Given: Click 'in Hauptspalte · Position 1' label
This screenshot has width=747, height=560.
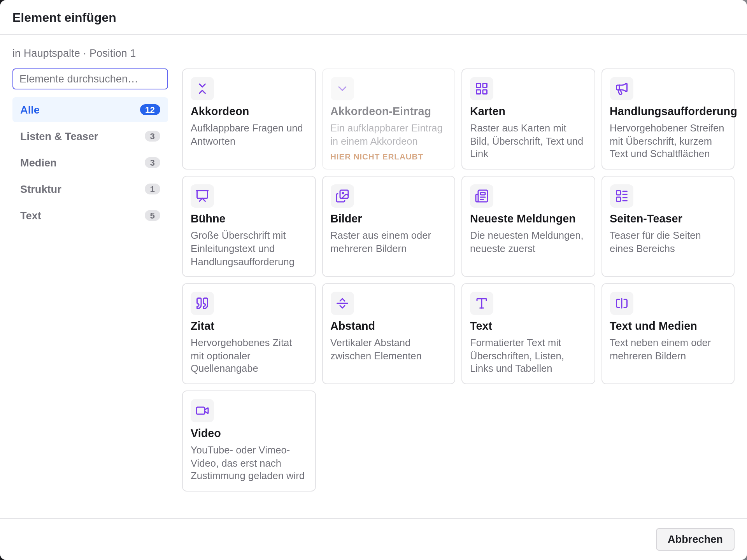Looking at the screenshot, I should [x=74, y=53].
